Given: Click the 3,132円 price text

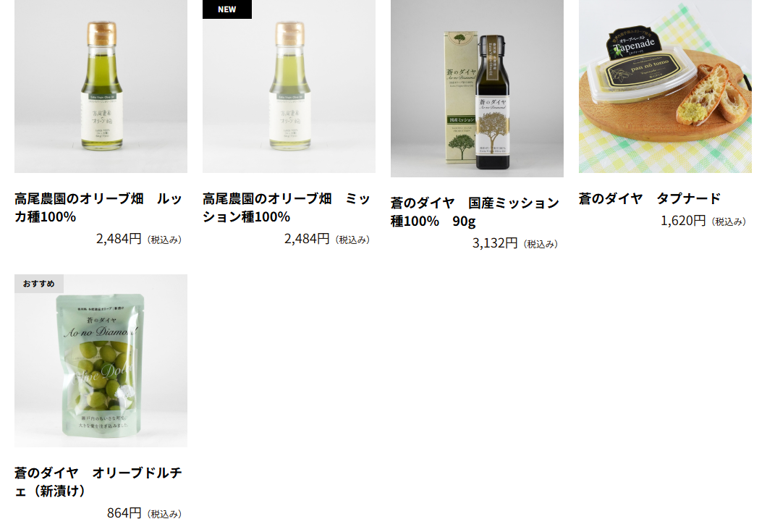Looking at the screenshot, I should pyautogui.click(x=495, y=243).
